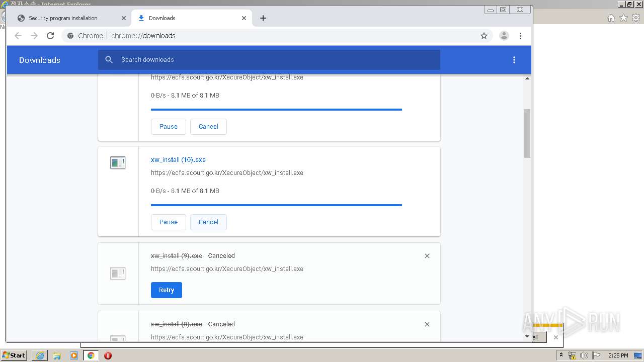This screenshot has width=644, height=362.
Task: Open the Windows Start menu
Action: coord(14,355)
